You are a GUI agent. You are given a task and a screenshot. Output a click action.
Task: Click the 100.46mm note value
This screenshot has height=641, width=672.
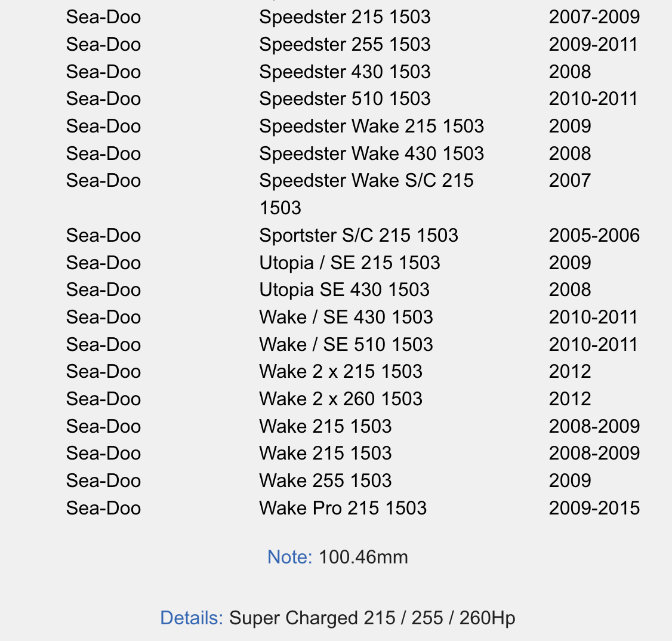[363, 557]
